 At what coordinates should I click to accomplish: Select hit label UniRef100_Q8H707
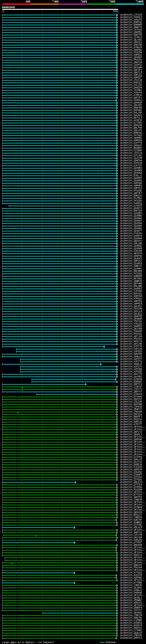click(131, 392)
